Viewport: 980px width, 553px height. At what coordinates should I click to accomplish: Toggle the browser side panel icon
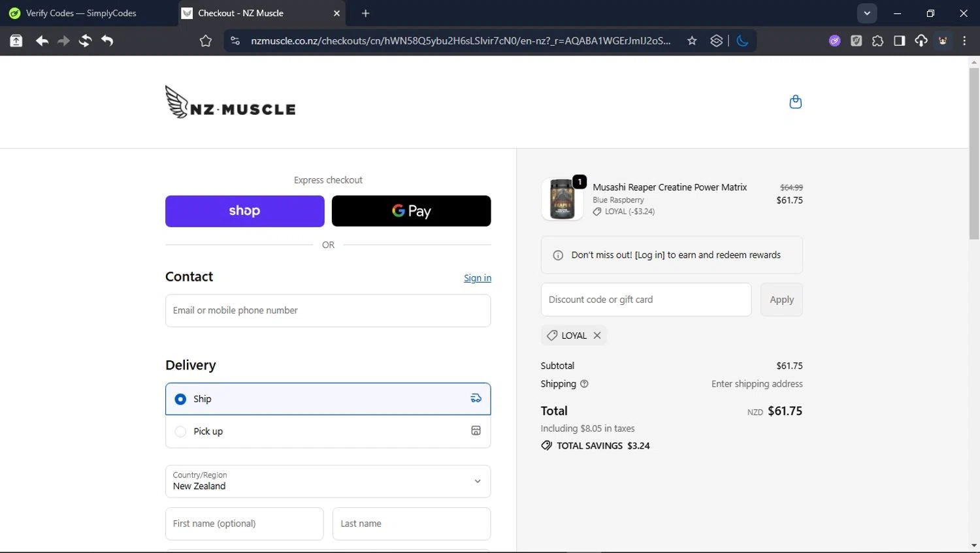(x=899, y=40)
